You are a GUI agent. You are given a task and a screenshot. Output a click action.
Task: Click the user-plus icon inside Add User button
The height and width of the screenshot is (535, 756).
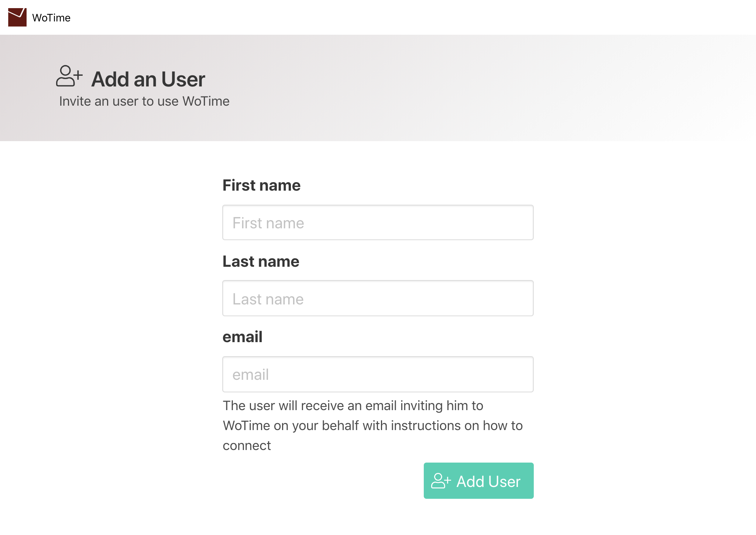[441, 481]
